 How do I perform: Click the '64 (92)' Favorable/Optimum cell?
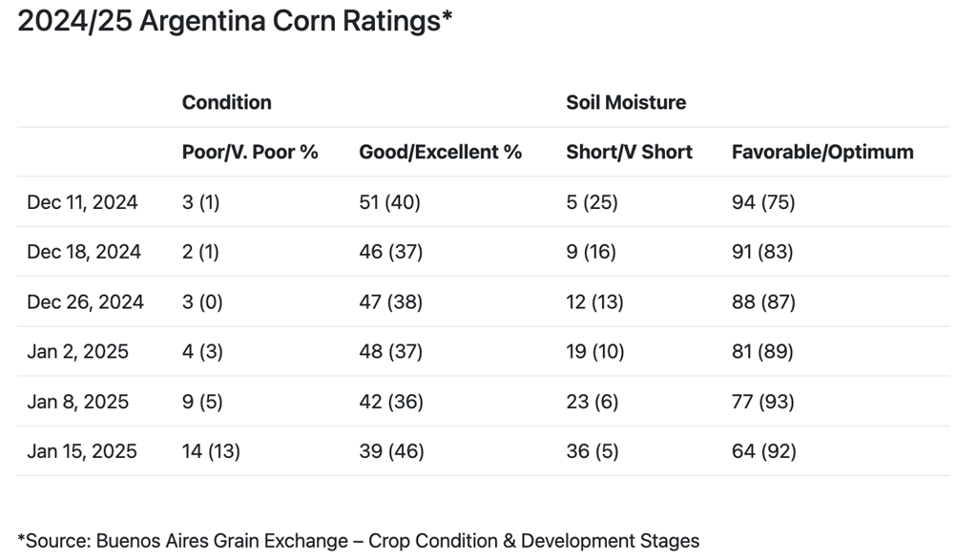763,450
